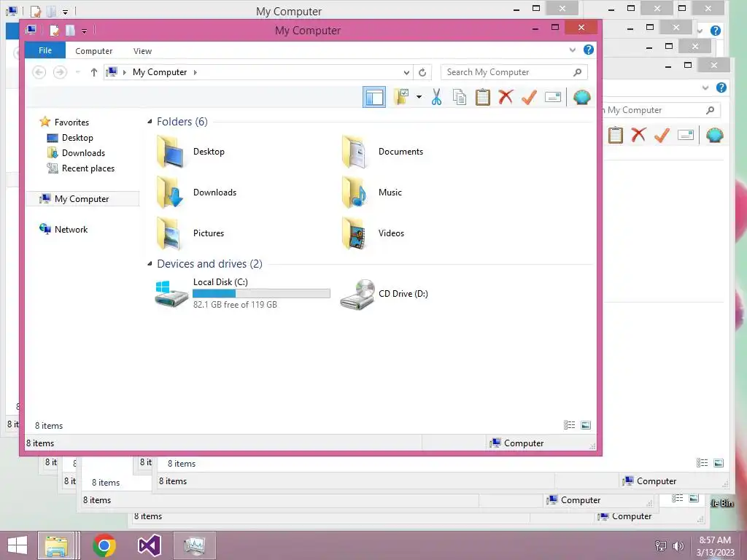Collapse the Folders (6) group
Screen dimensions: 747x560
pyautogui.click(x=150, y=122)
